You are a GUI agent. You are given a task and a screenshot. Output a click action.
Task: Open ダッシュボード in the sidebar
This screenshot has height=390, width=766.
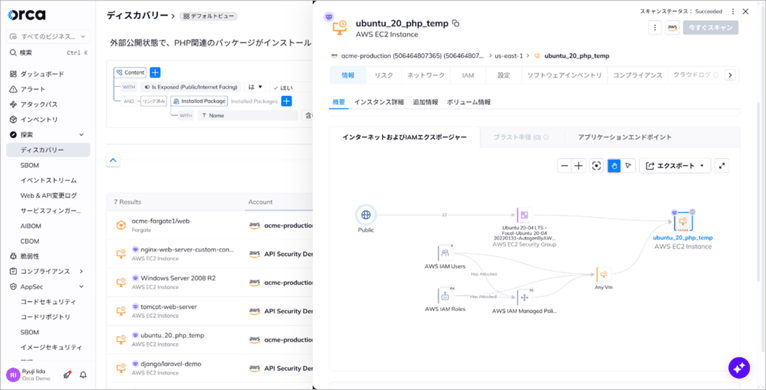pos(42,74)
